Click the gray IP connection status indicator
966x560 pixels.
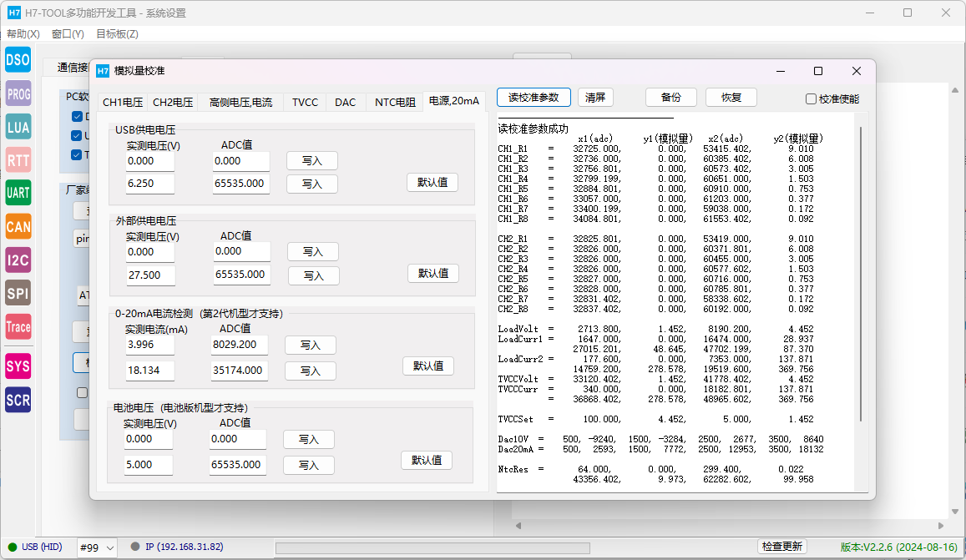click(x=135, y=547)
